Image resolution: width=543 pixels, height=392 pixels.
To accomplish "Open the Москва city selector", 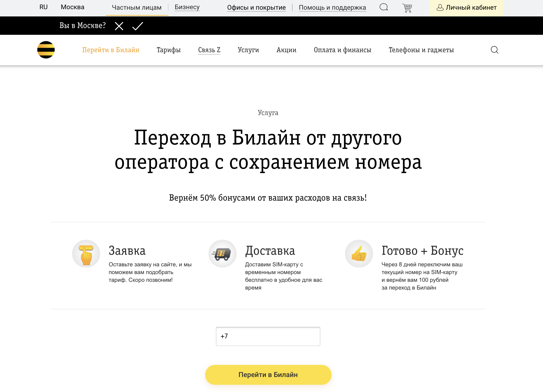I will point(73,7).
